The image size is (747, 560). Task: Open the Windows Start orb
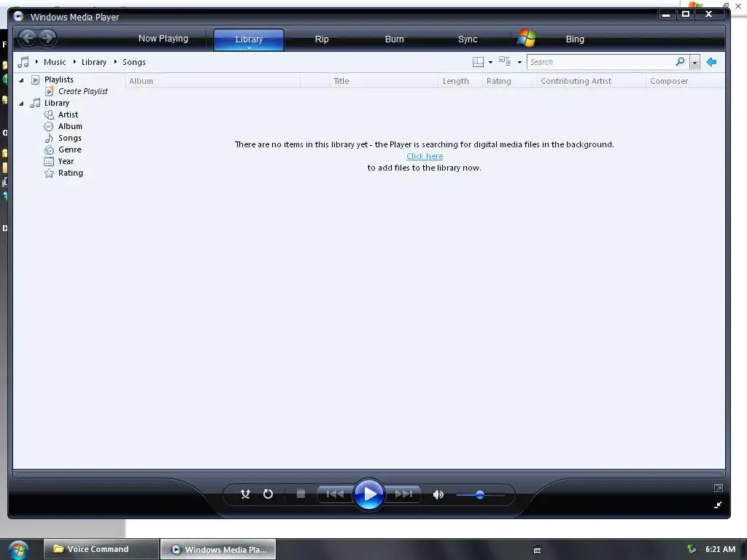point(18,550)
